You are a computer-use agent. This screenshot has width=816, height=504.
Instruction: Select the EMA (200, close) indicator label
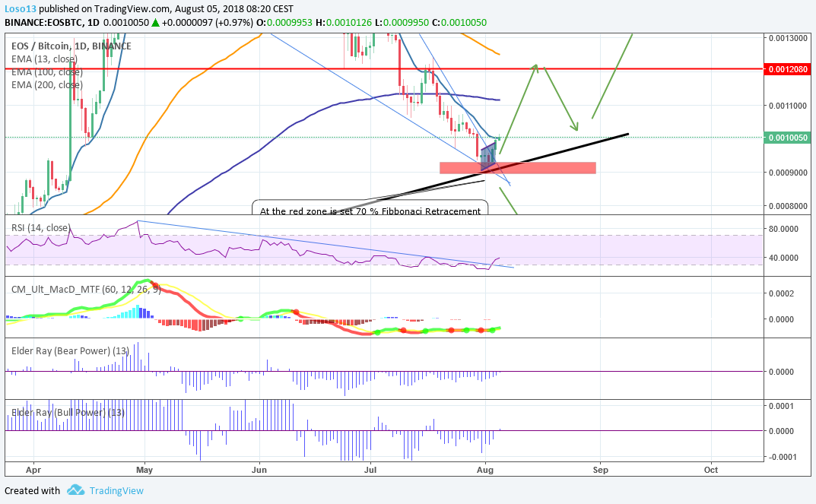coord(47,85)
